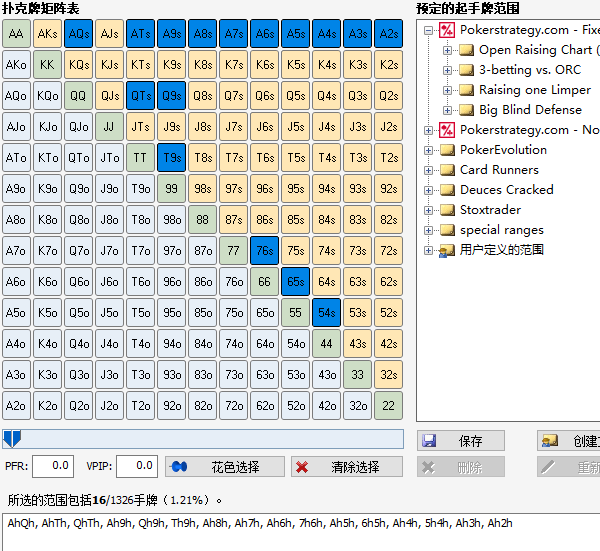Viewport: 600px width, 551px height.
Task: Click the selected hands text box
Action: tap(301, 533)
